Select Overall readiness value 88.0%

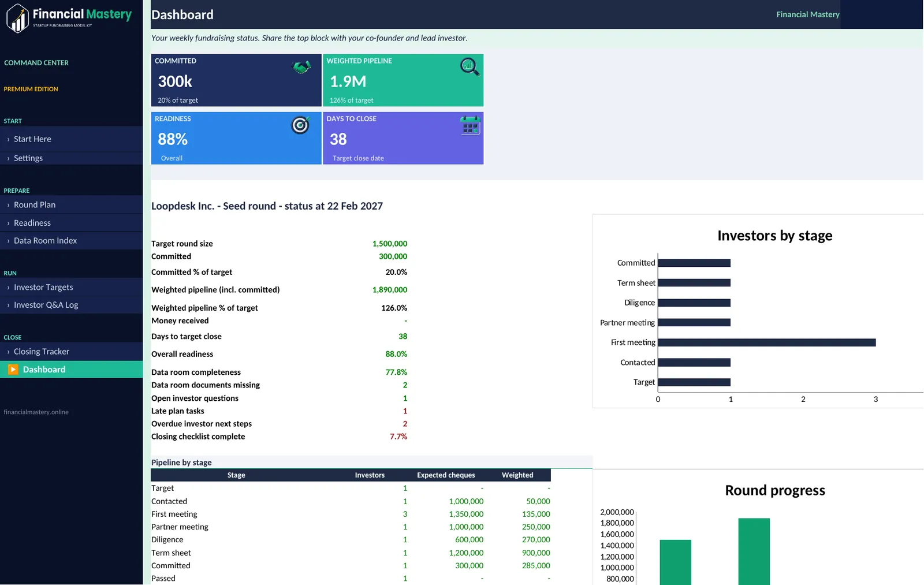(396, 354)
